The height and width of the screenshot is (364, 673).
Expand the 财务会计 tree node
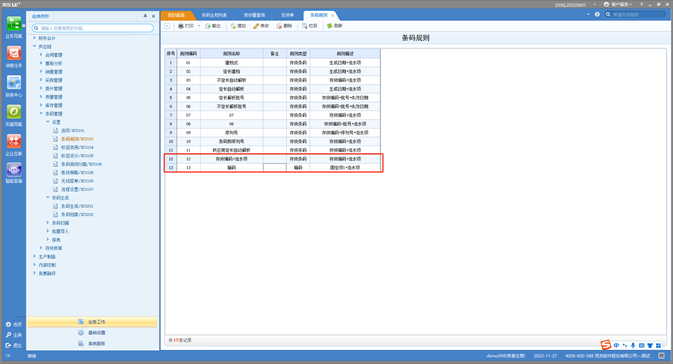click(x=34, y=38)
